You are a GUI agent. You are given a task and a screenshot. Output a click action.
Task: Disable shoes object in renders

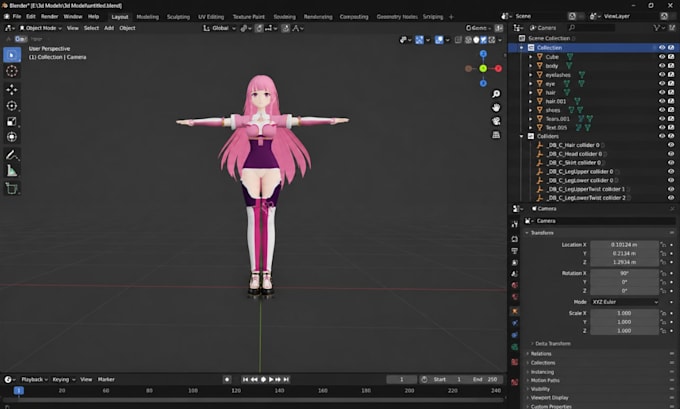(671, 110)
